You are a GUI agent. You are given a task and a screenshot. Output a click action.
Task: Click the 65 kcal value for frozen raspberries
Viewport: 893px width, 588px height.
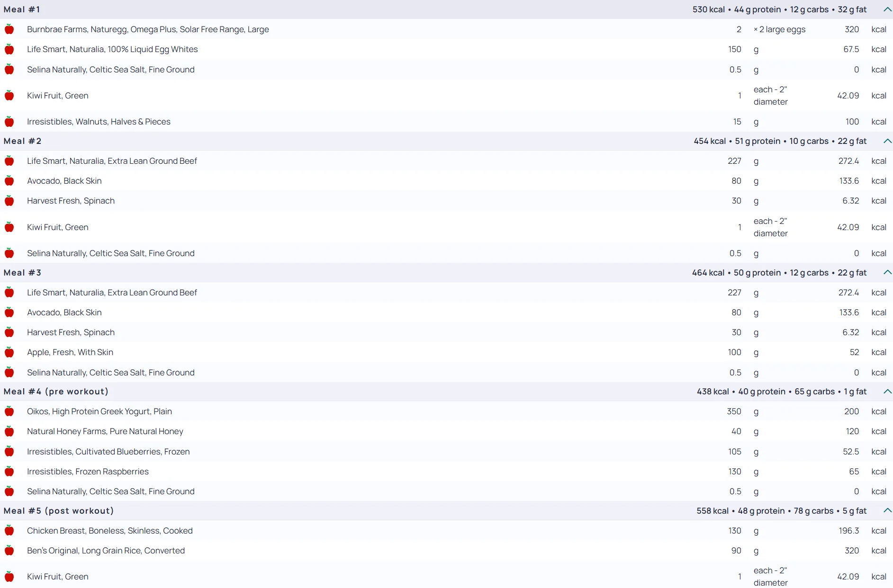[x=854, y=472]
